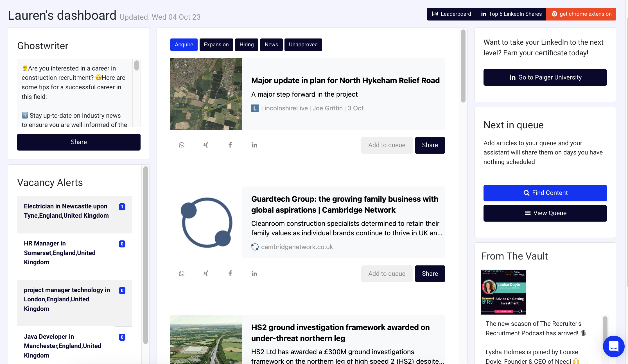Open HR Manager in Somerset vacancy alert
Image resolution: width=628 pixels, height=364 pixels.
point(74,256)
